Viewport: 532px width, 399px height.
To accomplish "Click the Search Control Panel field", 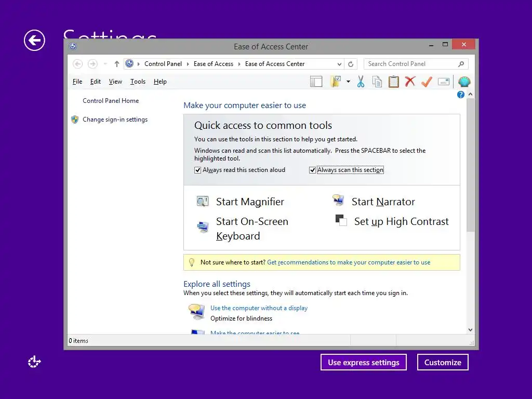I will 416,64.
